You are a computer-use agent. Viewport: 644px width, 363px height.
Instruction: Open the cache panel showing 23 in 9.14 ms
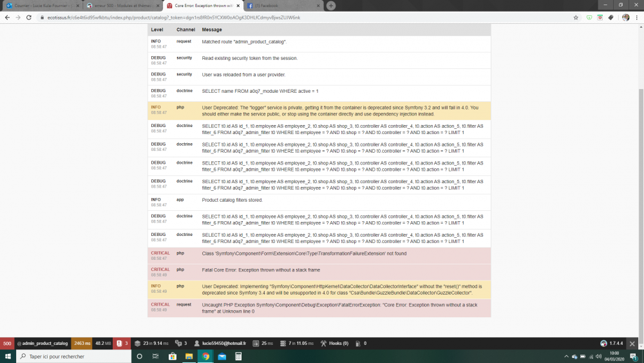coord(151,343)
